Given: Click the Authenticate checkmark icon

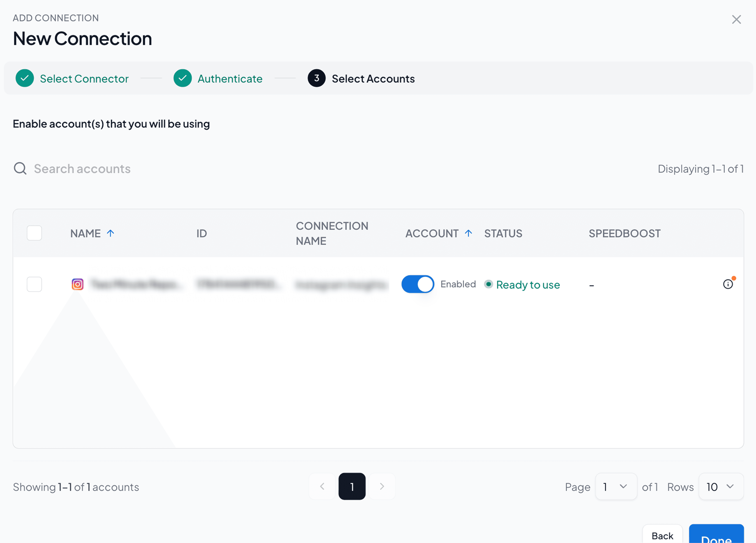Looking at the screenshot, I should pos(183,78).
